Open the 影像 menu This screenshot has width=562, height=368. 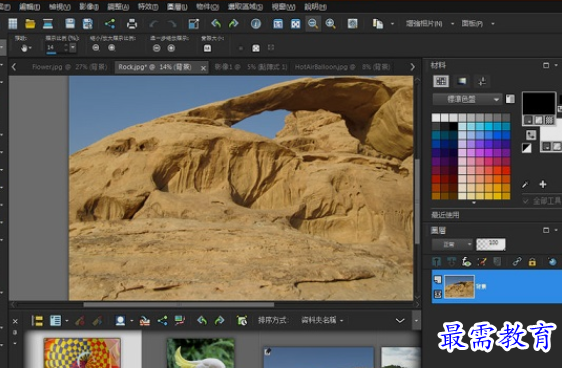click(x=88, y=6)
